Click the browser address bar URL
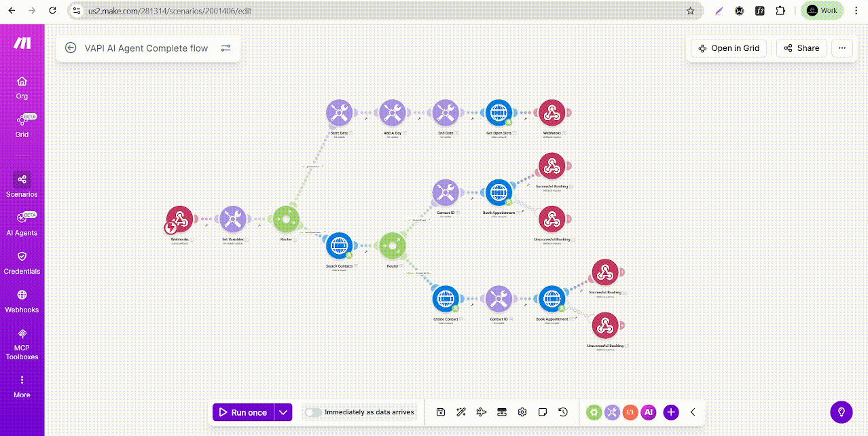 170,11
